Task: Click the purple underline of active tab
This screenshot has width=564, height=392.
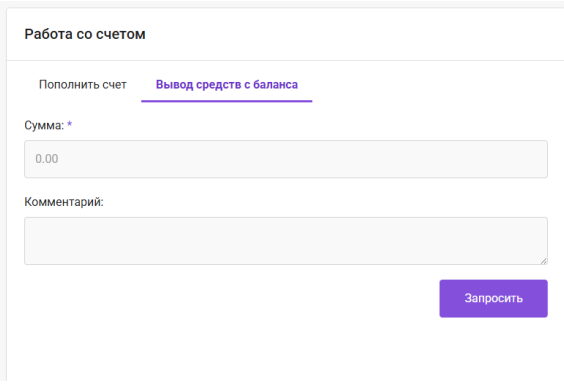Action: 227,101
